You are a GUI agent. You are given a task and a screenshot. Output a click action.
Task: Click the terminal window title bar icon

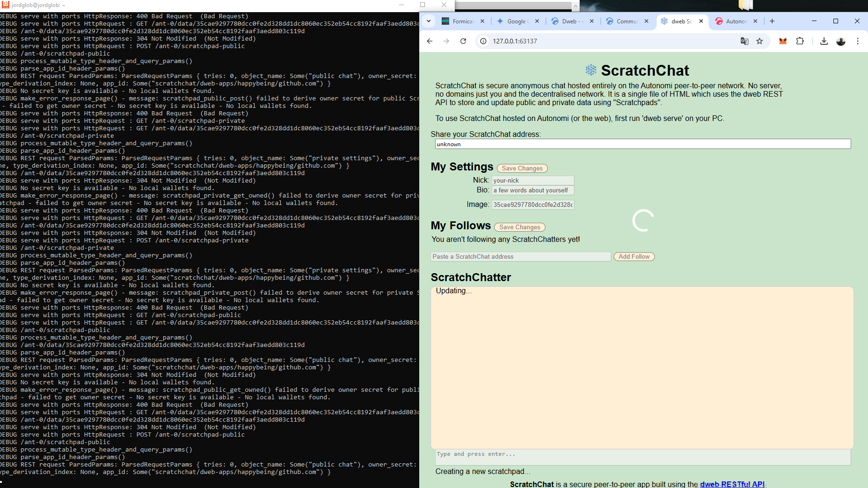tap(6, 5)
